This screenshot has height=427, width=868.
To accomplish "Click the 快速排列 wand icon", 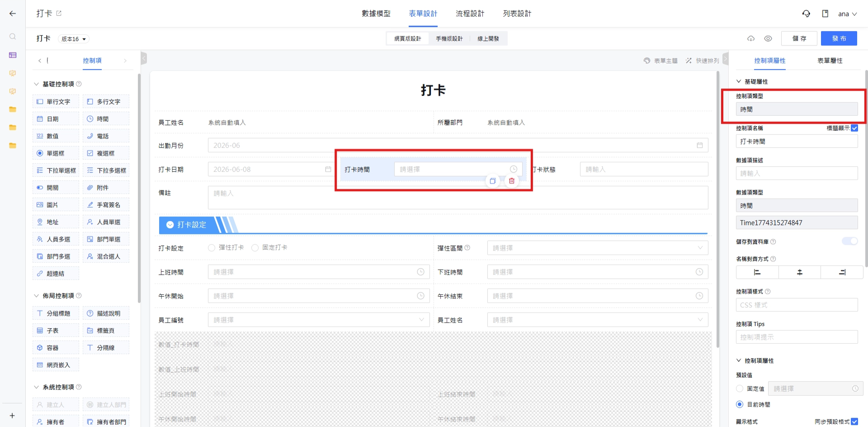I will pos(689,61).
